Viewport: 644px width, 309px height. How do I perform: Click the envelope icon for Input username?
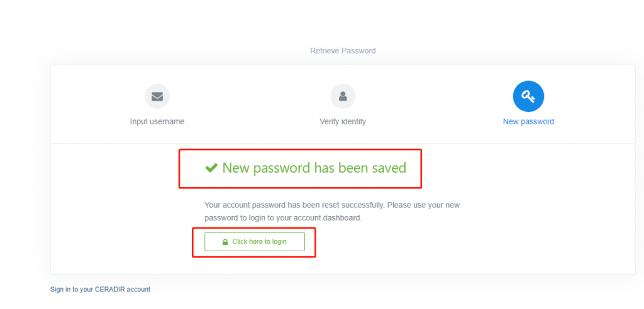(x=157, y=97)
